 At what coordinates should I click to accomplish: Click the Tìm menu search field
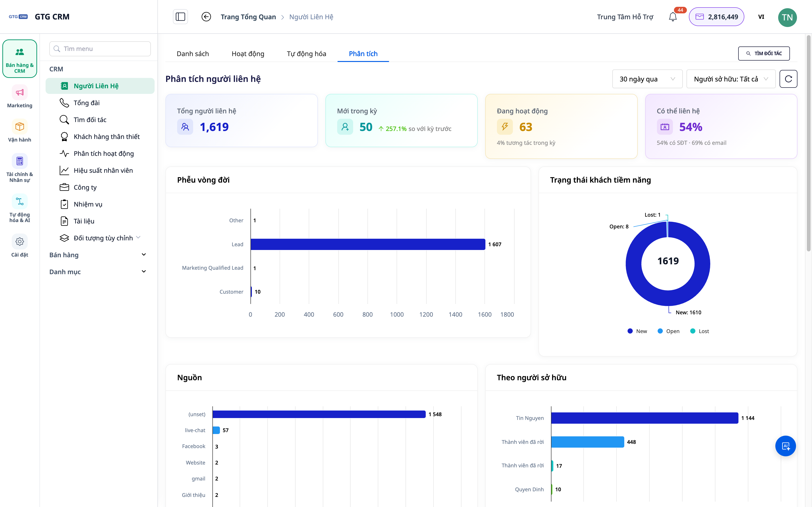[x=100, y=49]
